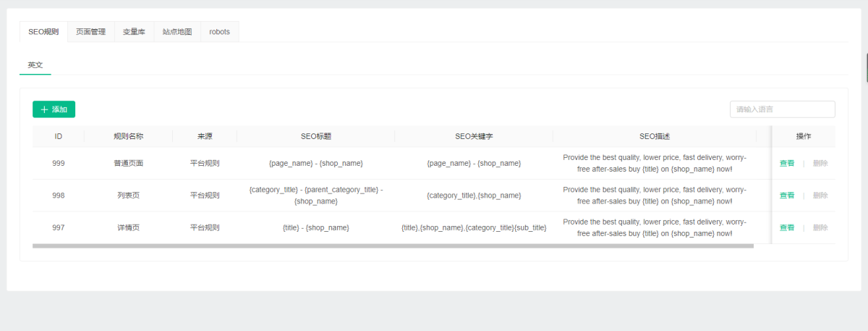
Task: Click 删除 on the 普通页面 row
Action: [820, 164]
